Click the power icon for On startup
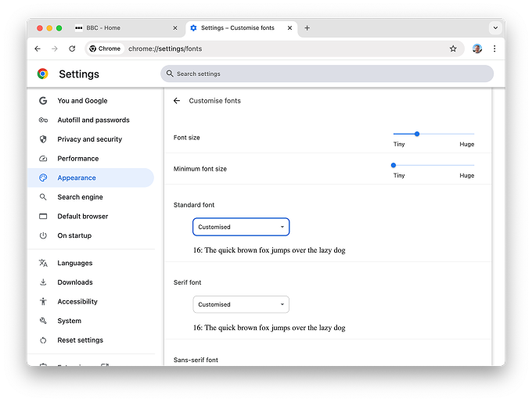This screenshot has width=532, height=402. coord(43,235)
